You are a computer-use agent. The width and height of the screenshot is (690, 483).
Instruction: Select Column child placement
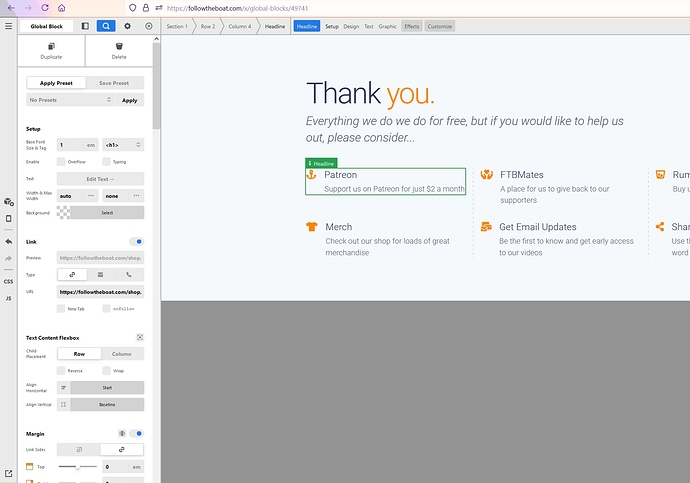121,354
